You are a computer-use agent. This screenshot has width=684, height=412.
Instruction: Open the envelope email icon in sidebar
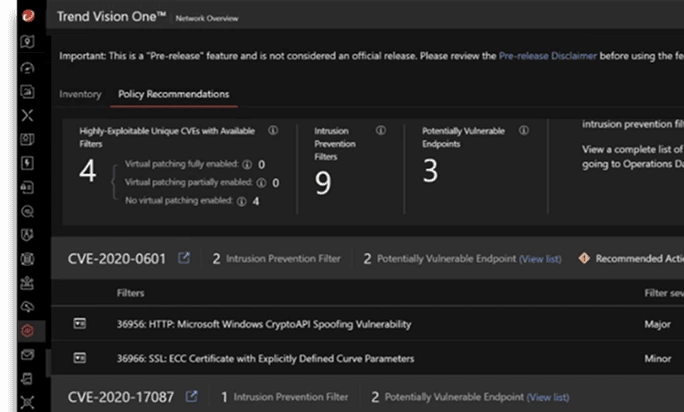(x=27, y=354)
